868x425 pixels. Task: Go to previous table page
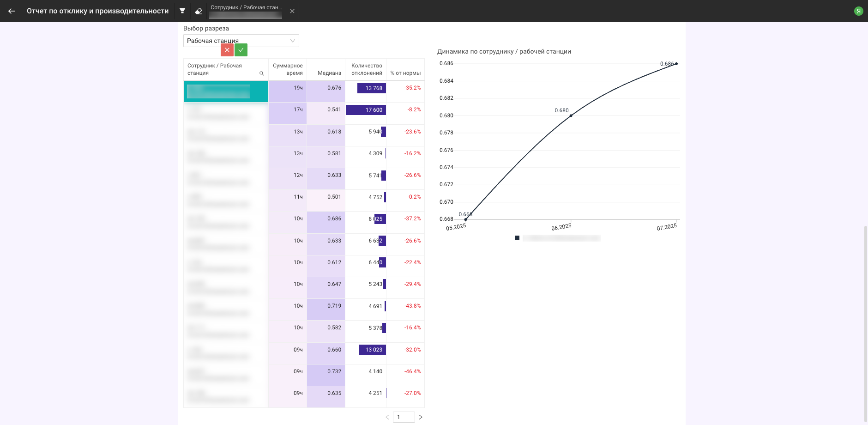[x=387, y=417]
